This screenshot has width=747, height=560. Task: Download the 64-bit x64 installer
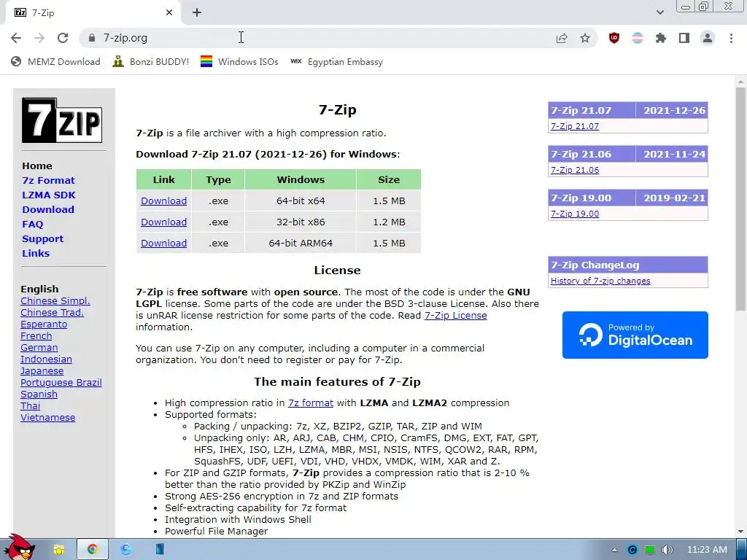tap(163, 201)
